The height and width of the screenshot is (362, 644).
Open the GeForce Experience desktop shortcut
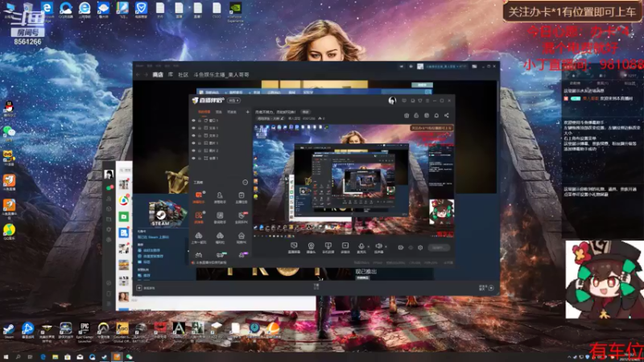pos(235,11)
